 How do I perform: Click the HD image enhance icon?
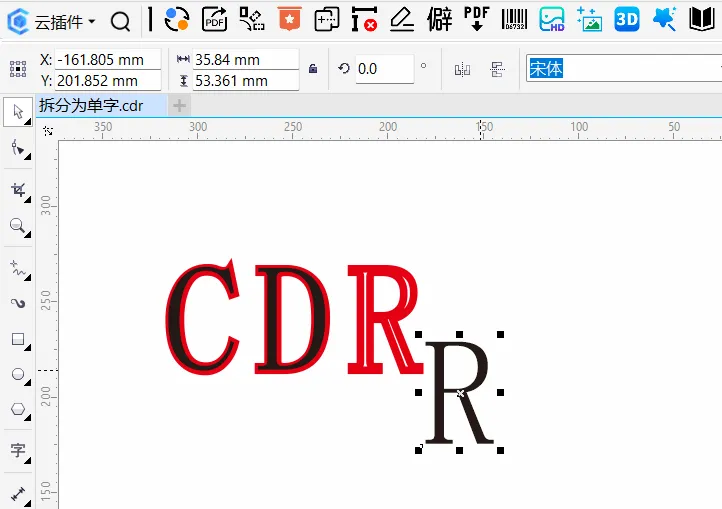552,19
